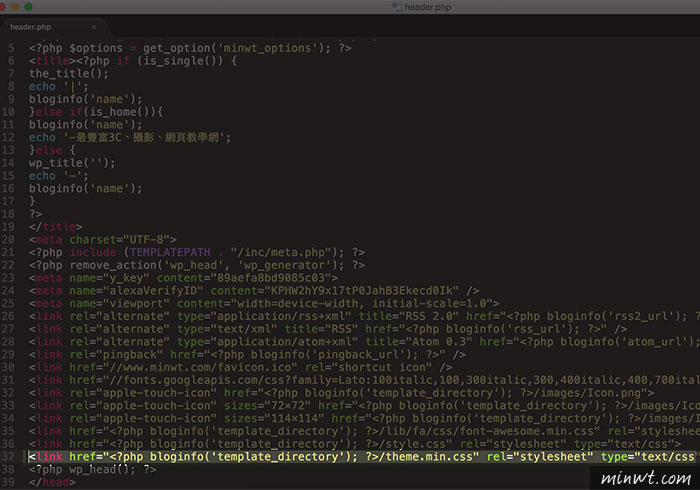
Task: Click remove_action on line 22
Action: click(x=112, y=265)
